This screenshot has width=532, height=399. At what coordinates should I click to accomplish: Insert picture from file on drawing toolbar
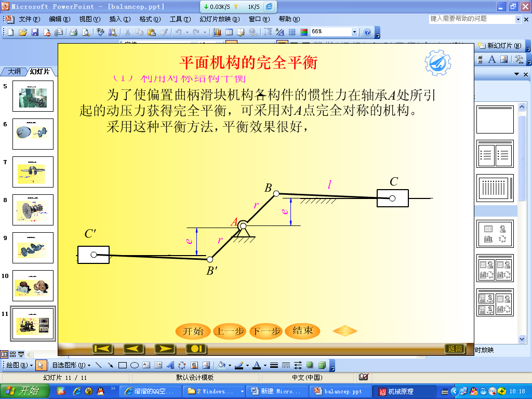click(x=206, y=365)
